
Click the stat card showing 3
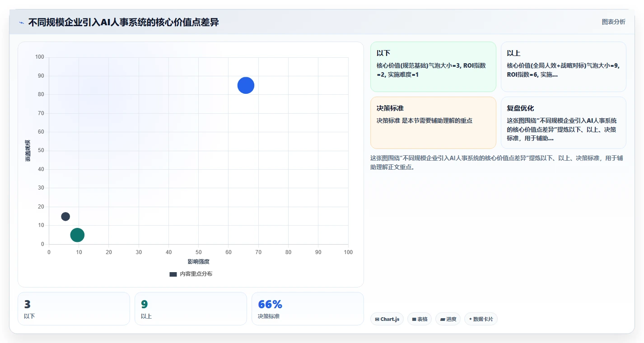click(x=74, y=309)
